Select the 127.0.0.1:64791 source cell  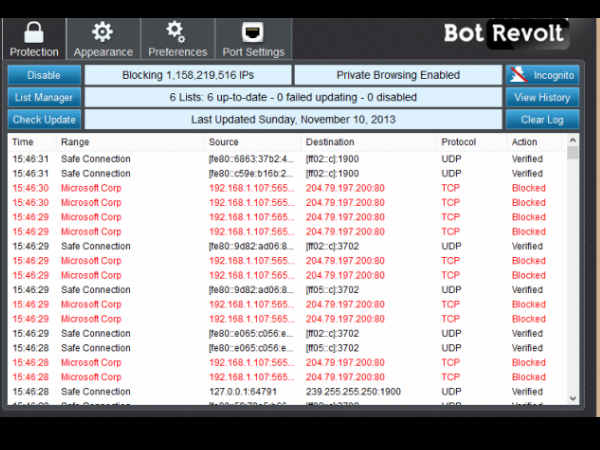(x=243, y=391)
